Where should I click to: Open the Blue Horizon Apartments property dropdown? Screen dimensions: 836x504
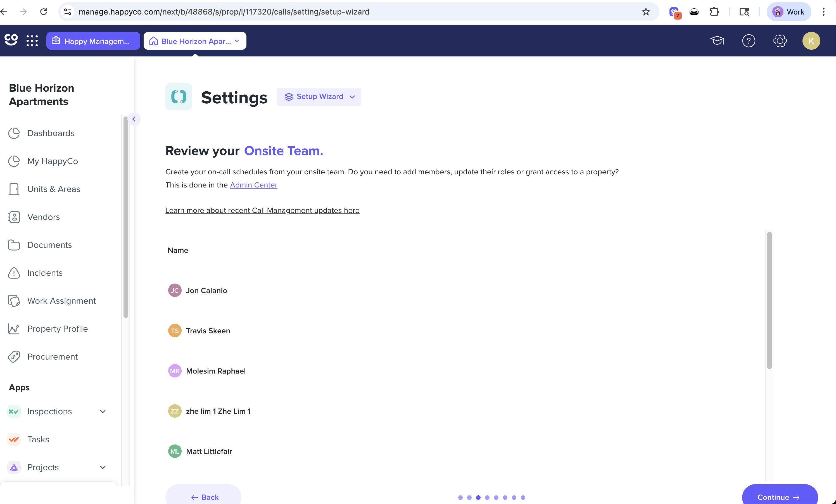pyautogui.click(x=195, y=41)
